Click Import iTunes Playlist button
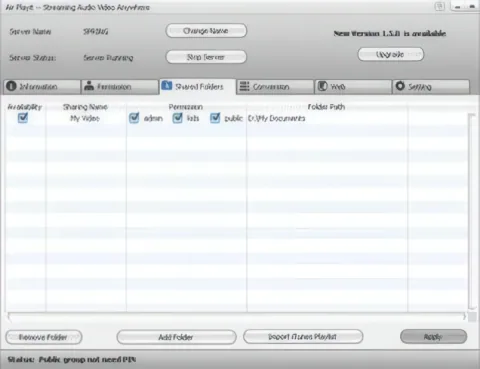The width and height of the screenshot is (480, 369). pos(303,337)
